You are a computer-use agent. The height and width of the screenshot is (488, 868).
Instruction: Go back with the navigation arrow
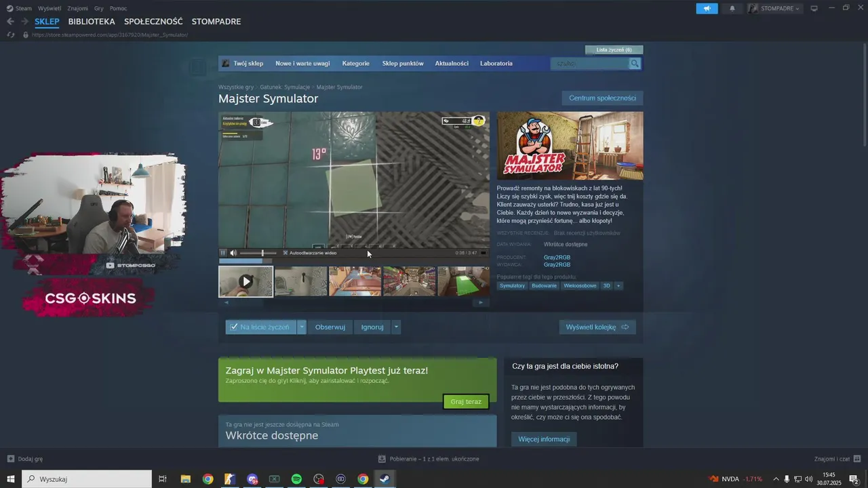point(10,22)
